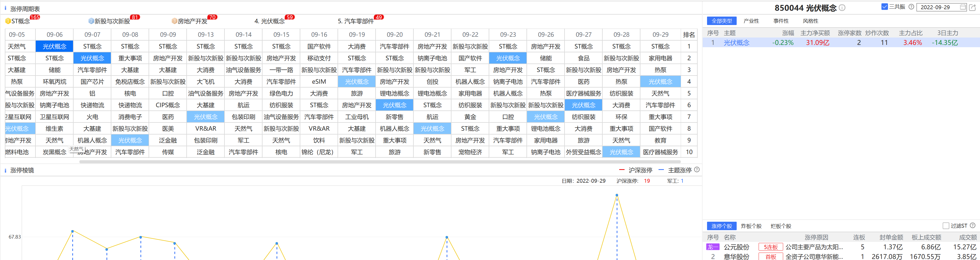Click the red 5连板 tag
The height and width of the screenshot is (260, 980).
[771, 247]
